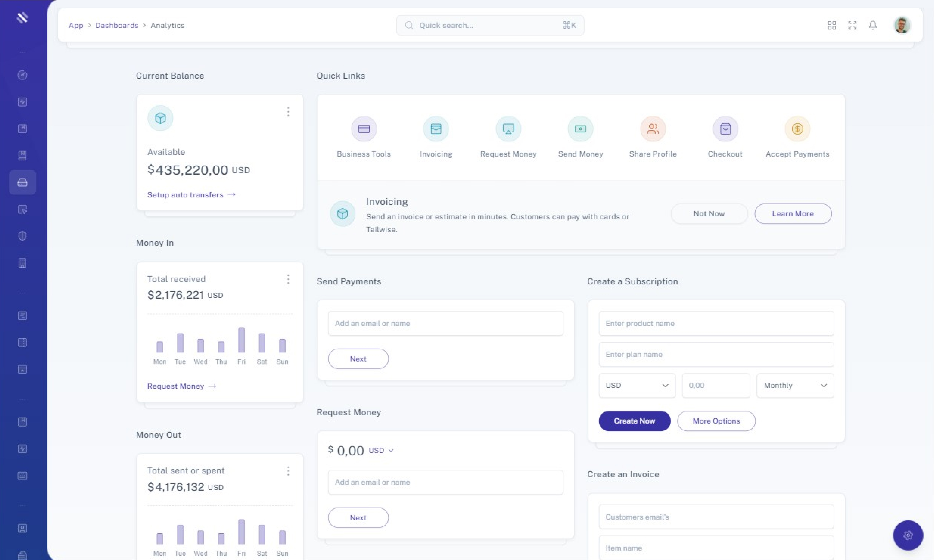Click the floating settings gear button
Screen dimensions: 934x560
pyautogui.click(x=908, y=535)
